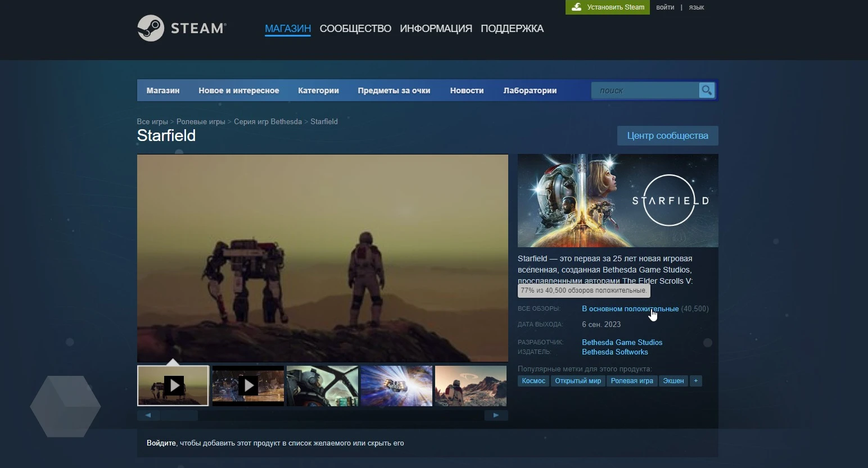
Task: Click the поиск search field
Action: pyautogui.click(x=645, y=90)
